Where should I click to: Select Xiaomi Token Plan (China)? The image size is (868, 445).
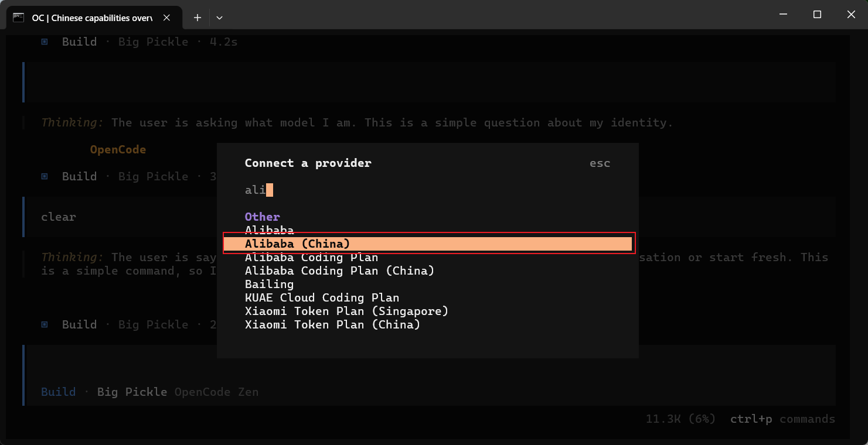pyautogui.click(x=332, y=324)
